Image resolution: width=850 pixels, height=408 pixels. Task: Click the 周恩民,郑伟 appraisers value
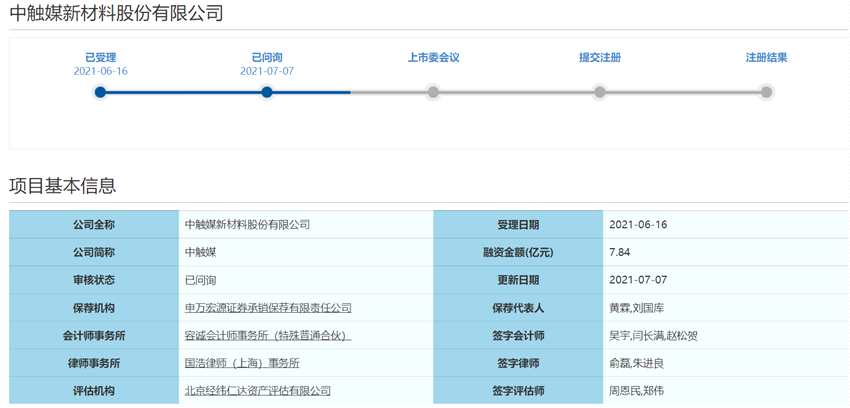tap(636, 391)
